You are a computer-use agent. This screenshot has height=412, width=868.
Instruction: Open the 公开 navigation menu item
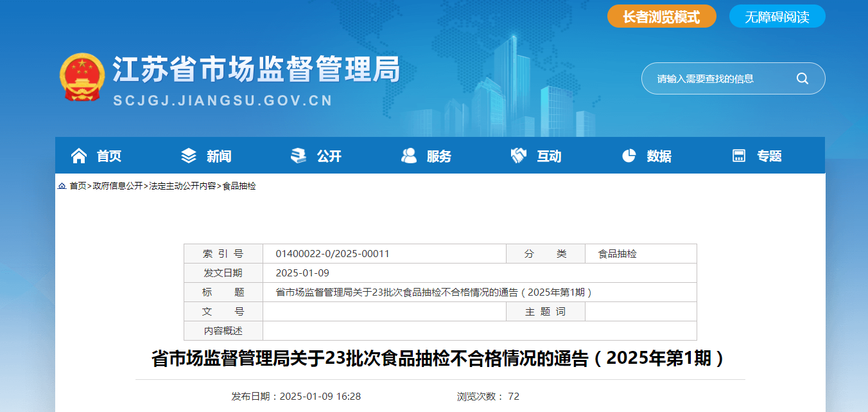329,156
